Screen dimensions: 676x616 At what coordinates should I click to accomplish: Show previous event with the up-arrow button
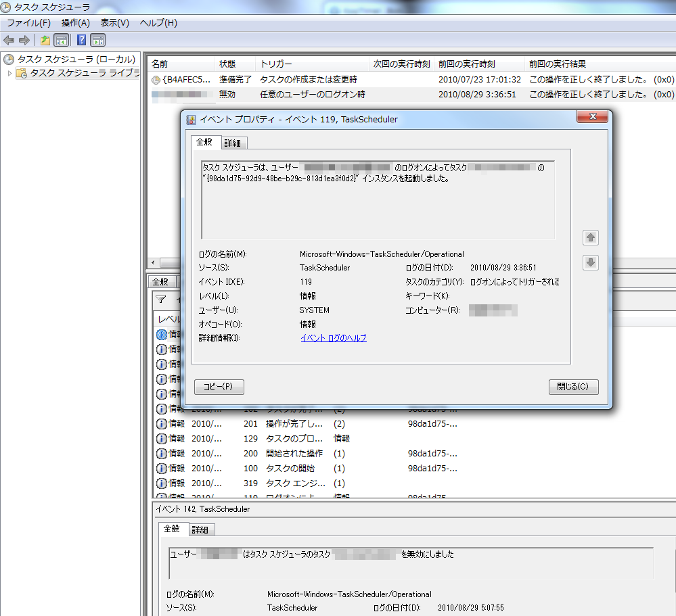[x=591, y=238]
